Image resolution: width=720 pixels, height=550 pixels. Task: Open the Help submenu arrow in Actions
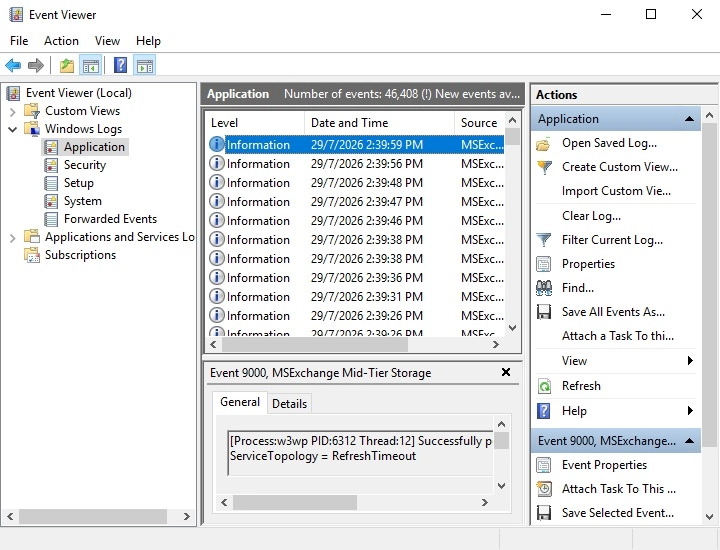(x=690, y=411)
